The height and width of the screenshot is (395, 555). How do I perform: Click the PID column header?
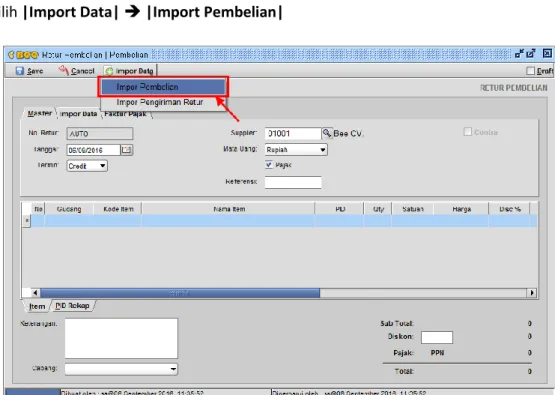340,209
